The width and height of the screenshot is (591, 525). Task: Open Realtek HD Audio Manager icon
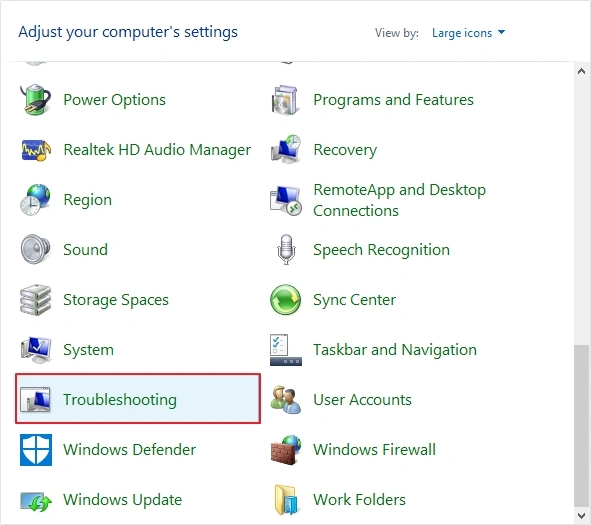(x=35, y=150)
